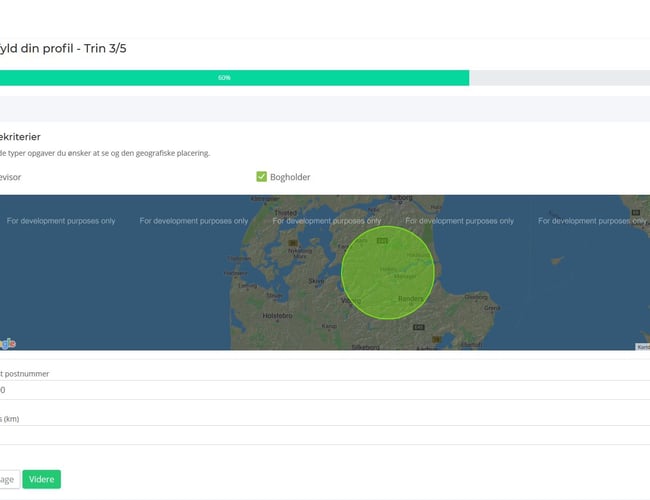Click the green radius circle on the map
The height and width of the screenshot is (500, 650).
pos(388,272)
